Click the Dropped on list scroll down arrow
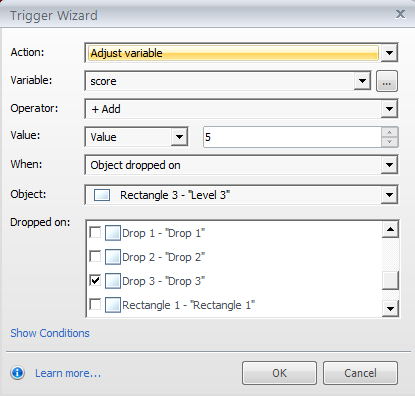Viewport: 415px width, 396px height. tap(390, 308)
